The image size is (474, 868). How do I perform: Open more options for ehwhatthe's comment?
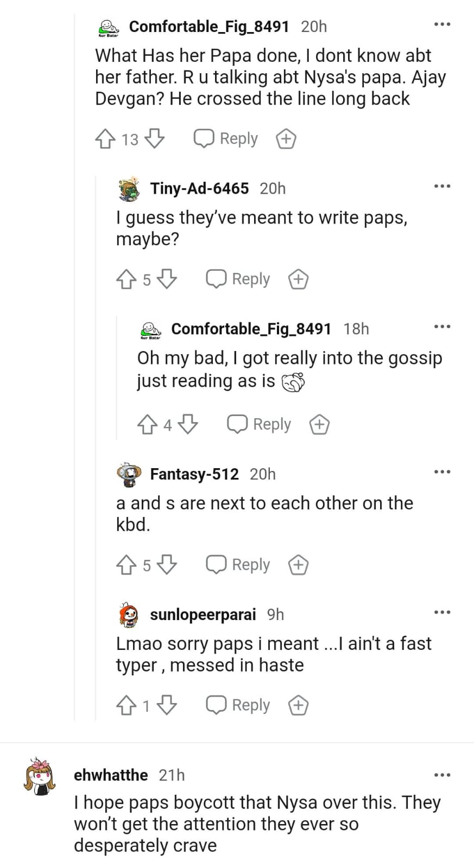pyautogui.click(x=442, y=775)
